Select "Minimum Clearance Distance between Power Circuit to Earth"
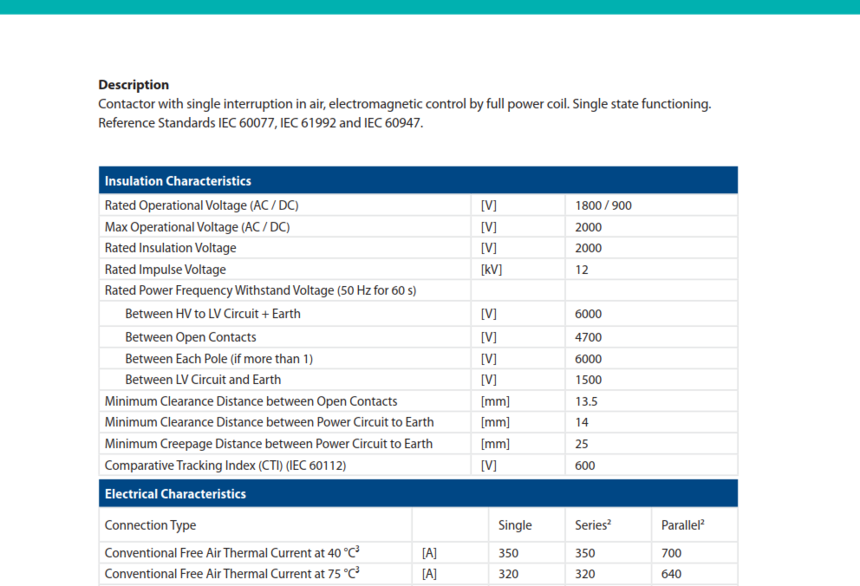Image resolution: width=860 pixels, height=586 pixels. pos(269,422)
